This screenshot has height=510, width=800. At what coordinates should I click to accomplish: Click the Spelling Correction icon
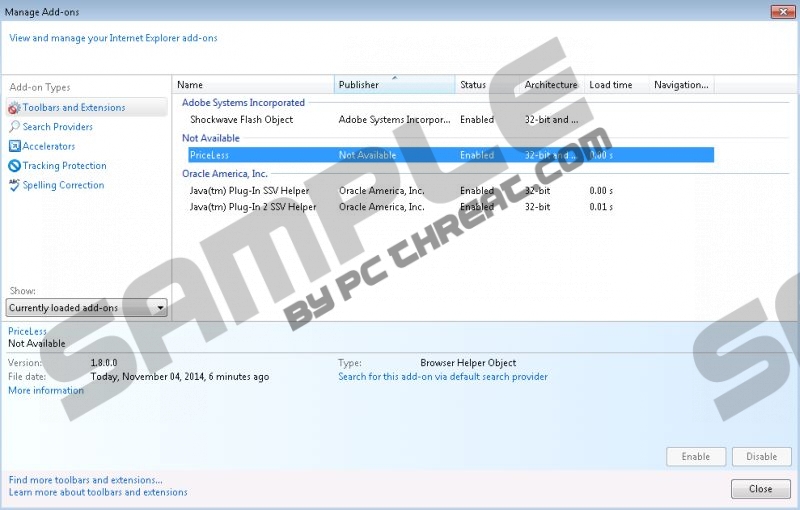click(x=14, y=185)
